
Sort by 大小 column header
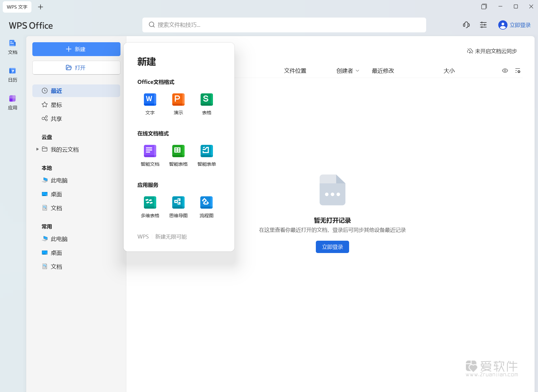pos(449,71)
